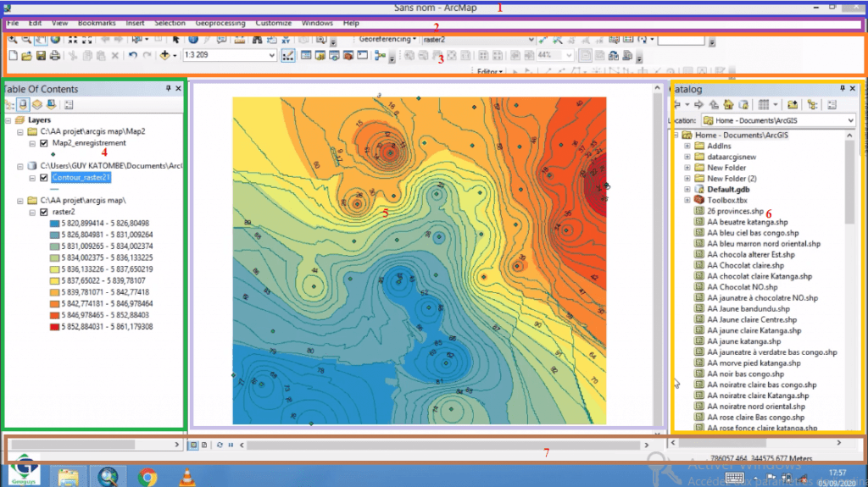
Task: Open the map scale dropdown
Action: (272, 56)
